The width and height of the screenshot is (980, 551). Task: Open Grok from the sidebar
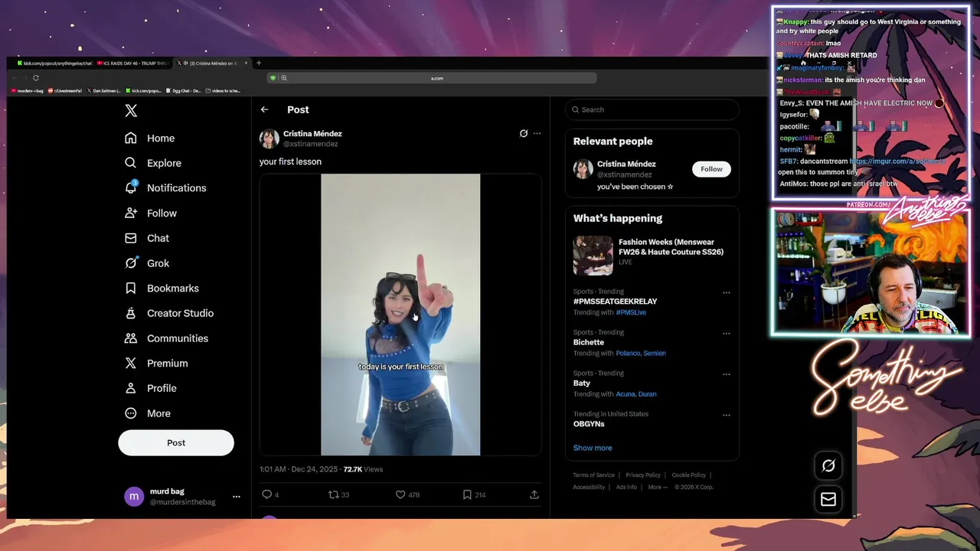[x=148, y=262]
